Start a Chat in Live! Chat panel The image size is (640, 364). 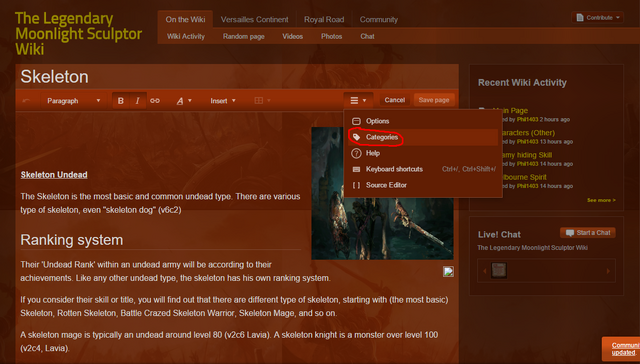click(588, 233)
